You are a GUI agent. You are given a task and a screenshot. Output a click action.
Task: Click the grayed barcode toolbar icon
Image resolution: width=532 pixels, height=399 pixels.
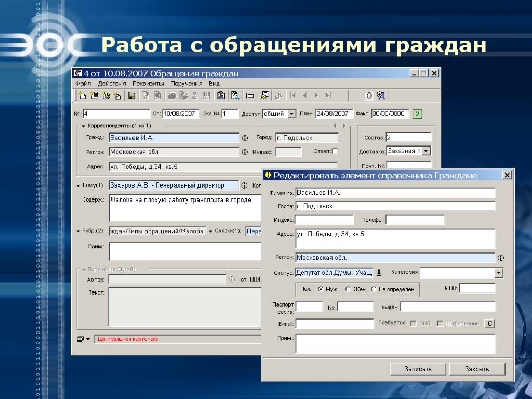click(206, 96)
